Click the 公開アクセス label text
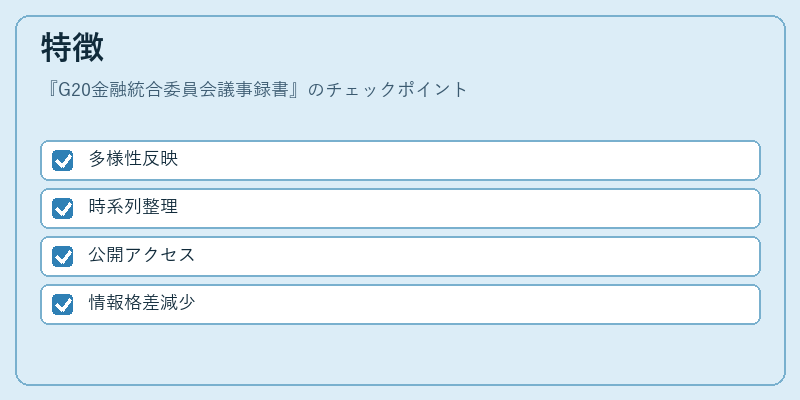This screenshot has height=400, width=800. (x=141, y=255)
